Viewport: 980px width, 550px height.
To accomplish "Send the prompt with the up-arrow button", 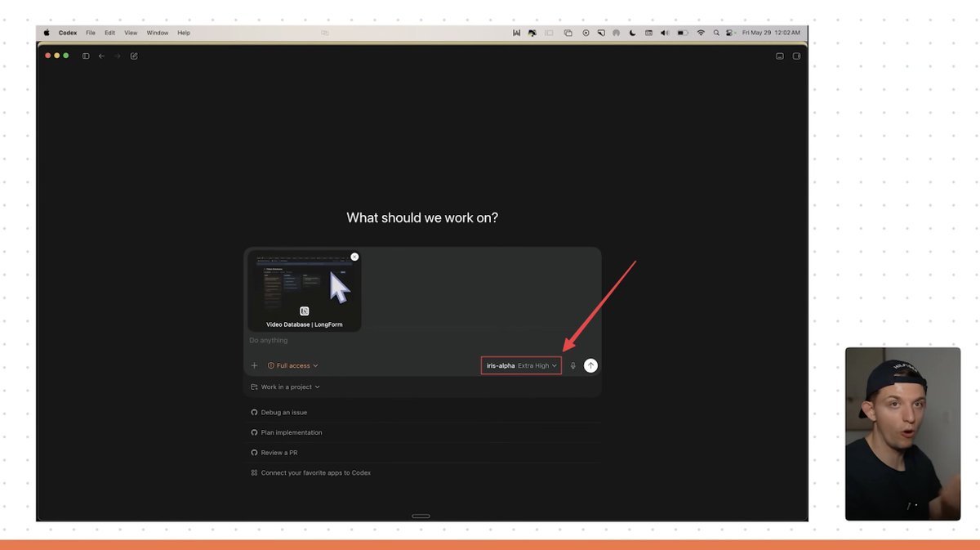I will [590, 365].
